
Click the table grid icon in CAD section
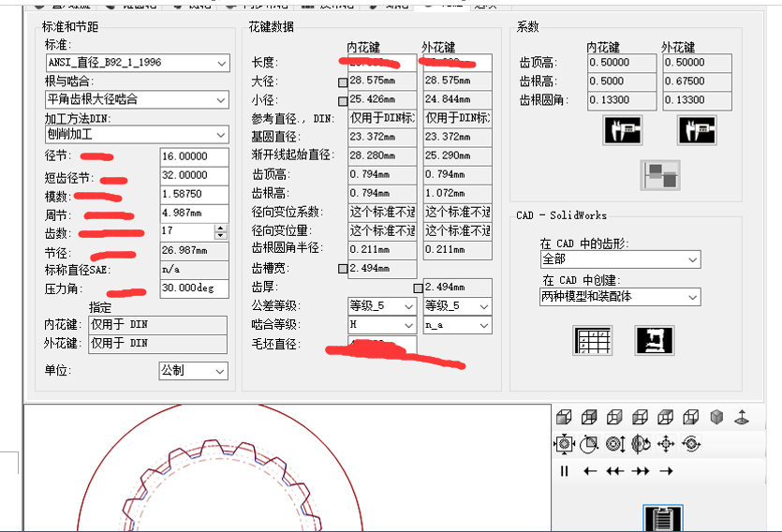593,341
